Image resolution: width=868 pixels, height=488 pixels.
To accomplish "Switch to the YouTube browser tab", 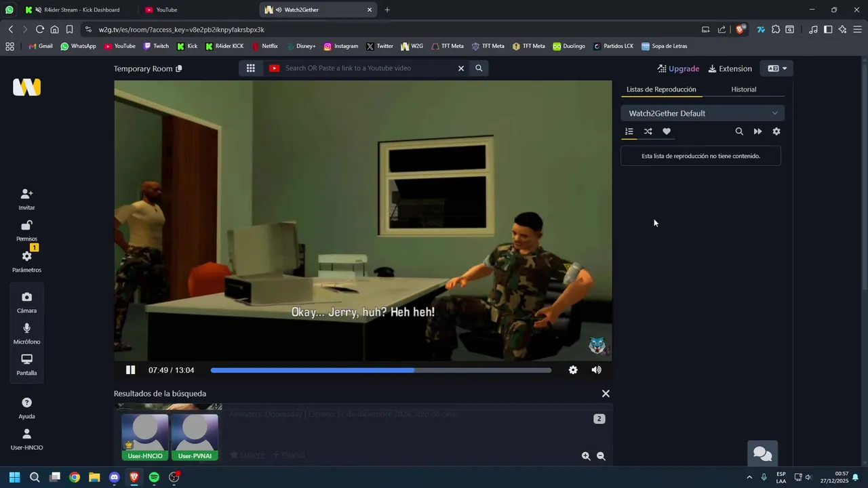I will point(197,9).
